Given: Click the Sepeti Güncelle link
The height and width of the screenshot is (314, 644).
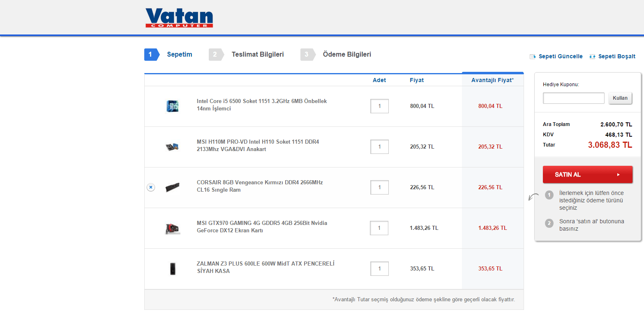Looking at the screenshot, I should coord(561,57).
